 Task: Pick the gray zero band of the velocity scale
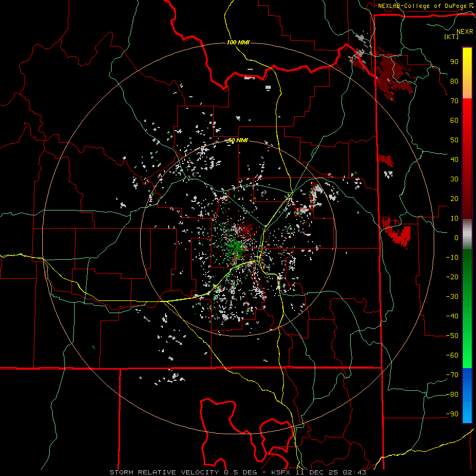[x=467, y=234]
